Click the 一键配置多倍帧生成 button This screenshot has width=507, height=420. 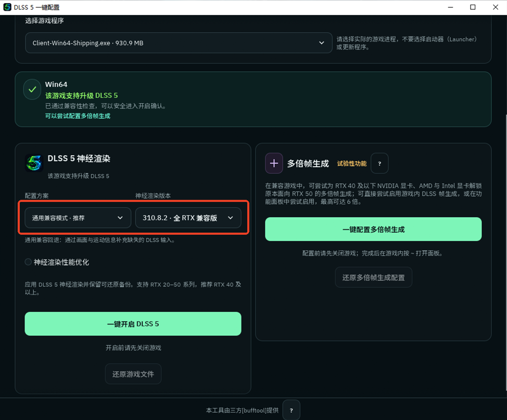(x=373, y=229)
